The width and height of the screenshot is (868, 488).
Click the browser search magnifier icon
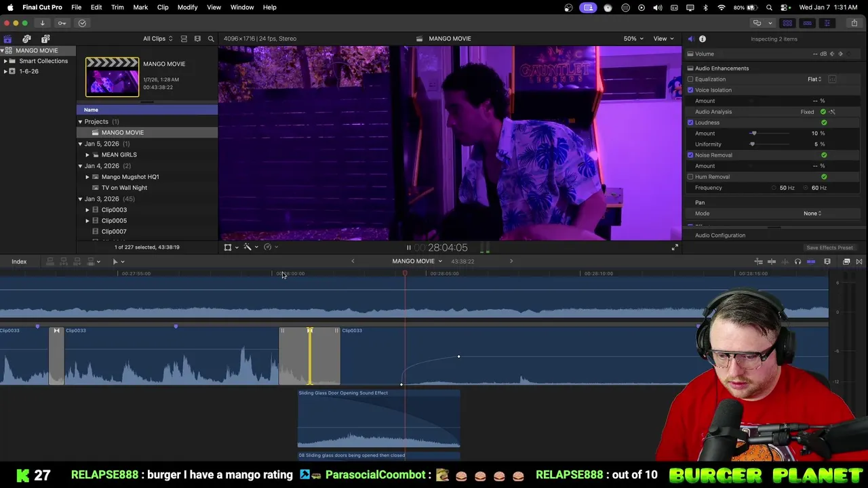point(211,39)
